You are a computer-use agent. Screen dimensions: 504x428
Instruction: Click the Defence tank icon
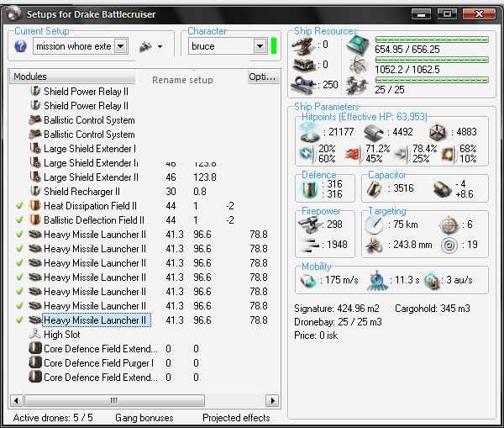[x=308, y=189]
